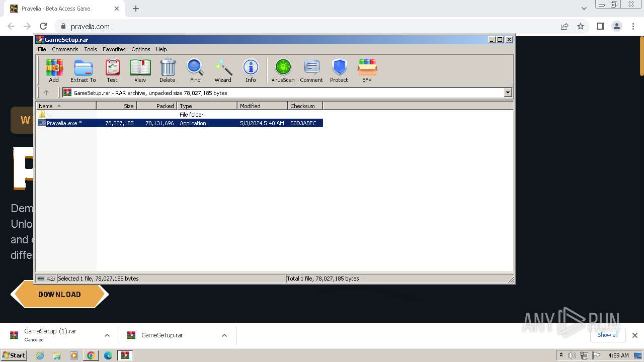Open volume control in system tray
The width and height of the screenshot is (644, 362).
[x=572, y=355]
